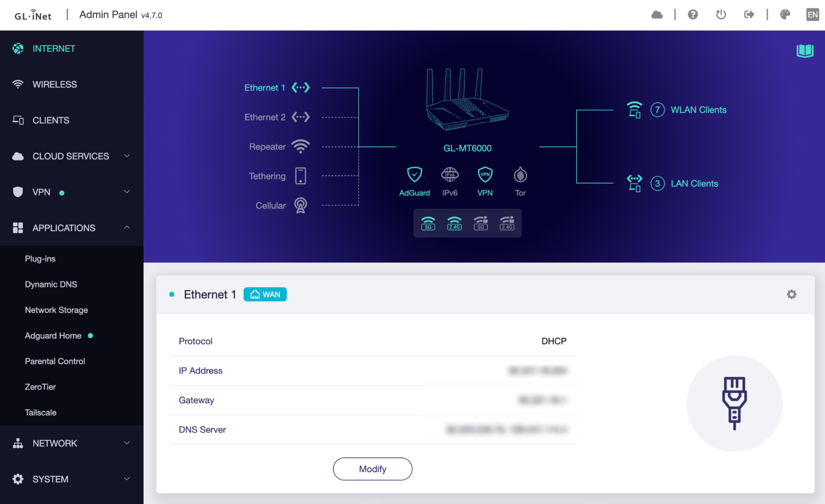This screenshot has width=825, height=504.
Task: Toggle the first 2.4G Wi-Fi band icon
Action: pyautogui.click(x=454, y=223)
